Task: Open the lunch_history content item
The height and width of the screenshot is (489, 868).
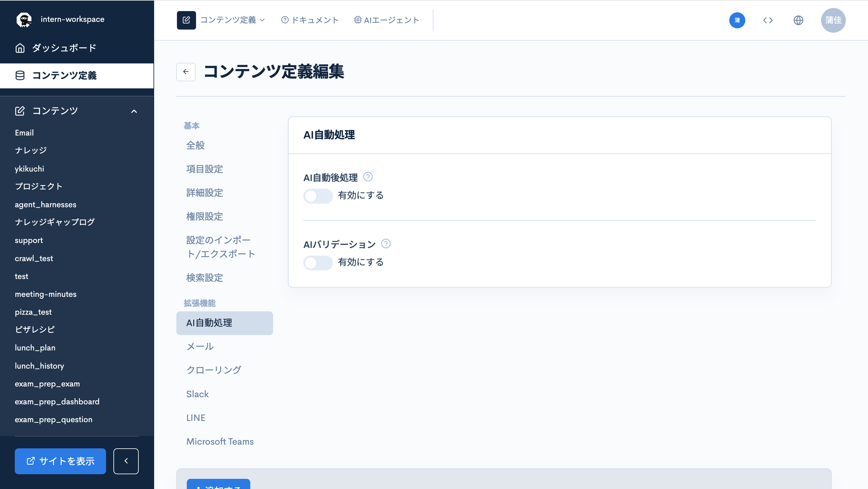Action: coord(39,366)
